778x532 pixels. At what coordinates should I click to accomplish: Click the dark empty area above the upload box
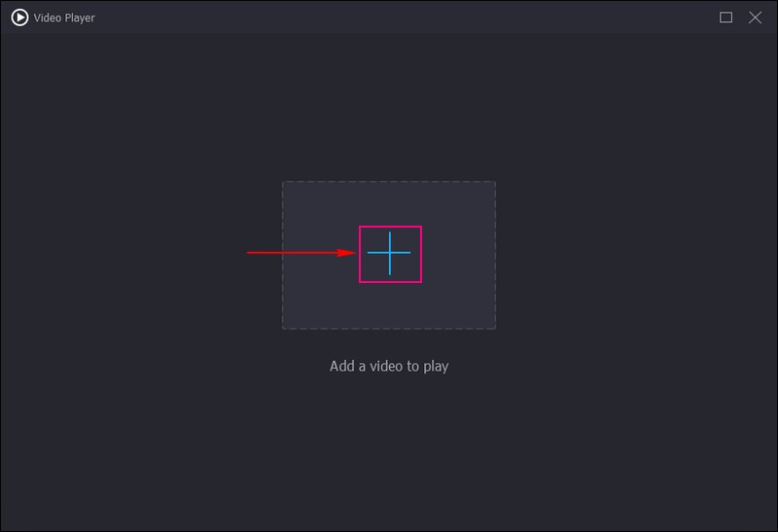click(x=389, y=107)
